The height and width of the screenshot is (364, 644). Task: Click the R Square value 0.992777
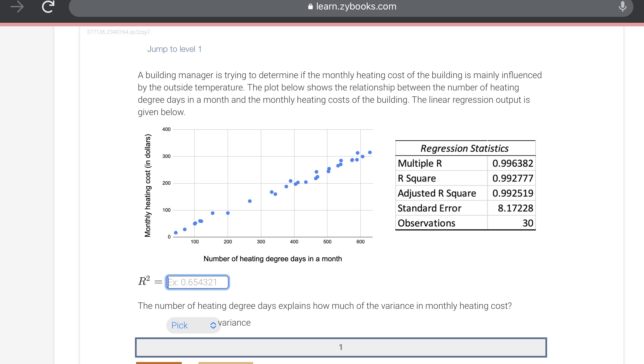512,178
